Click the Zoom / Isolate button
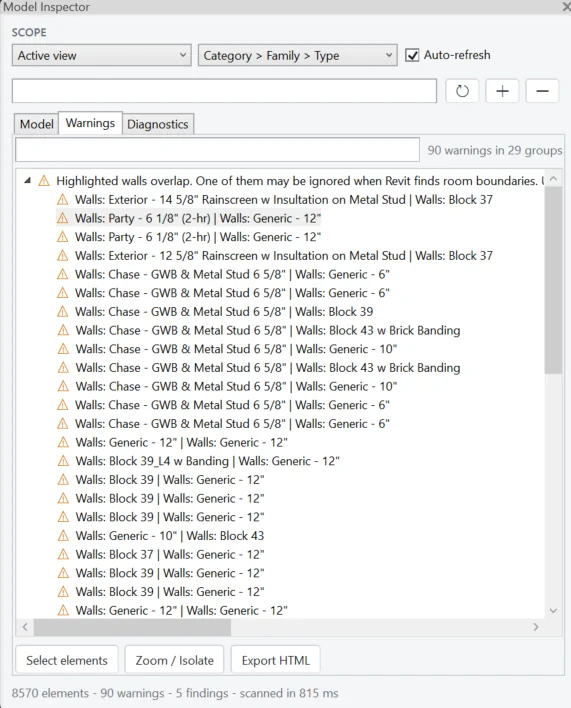The image size is (571, 708). 174,660
